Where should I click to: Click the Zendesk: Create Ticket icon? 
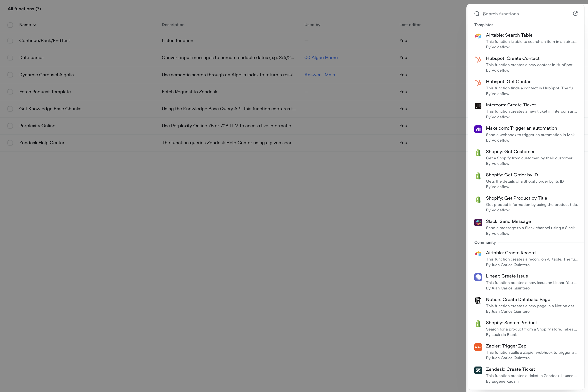click(478, 370)
